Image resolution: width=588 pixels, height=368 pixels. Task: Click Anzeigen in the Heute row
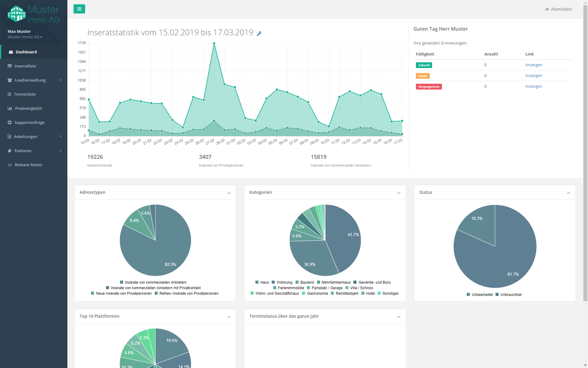(x=533, y=76)
